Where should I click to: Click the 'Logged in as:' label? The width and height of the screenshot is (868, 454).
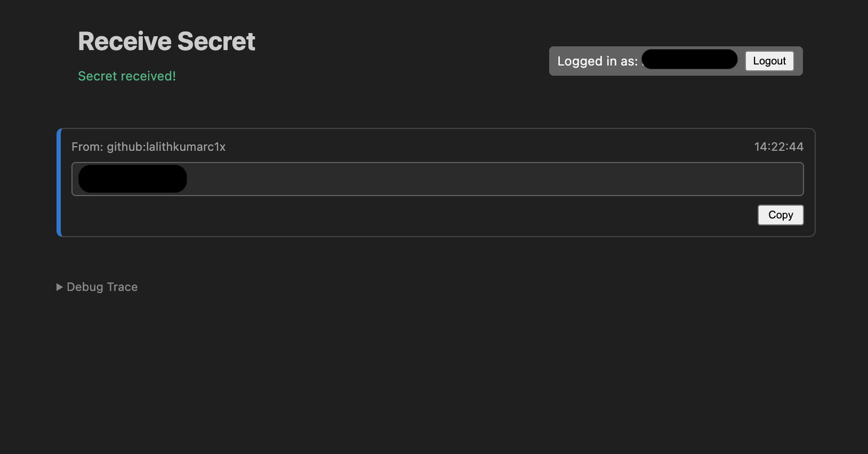point(597,61)
